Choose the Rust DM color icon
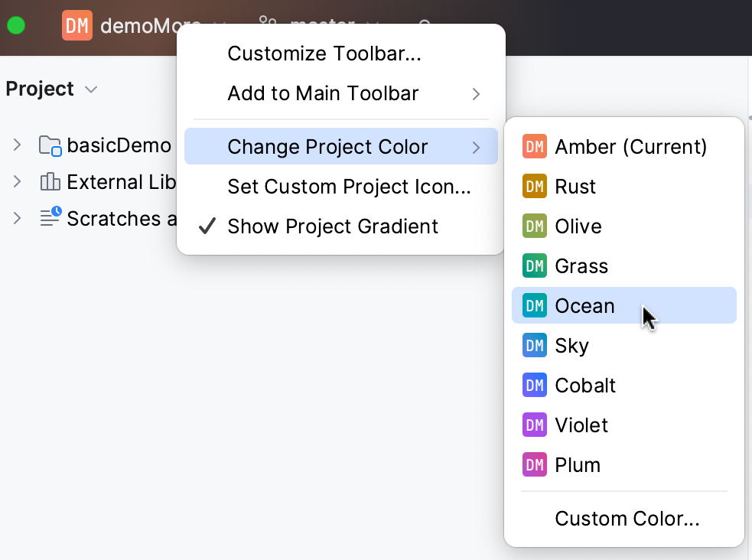The image size is (752, 560). click(535, 186)
